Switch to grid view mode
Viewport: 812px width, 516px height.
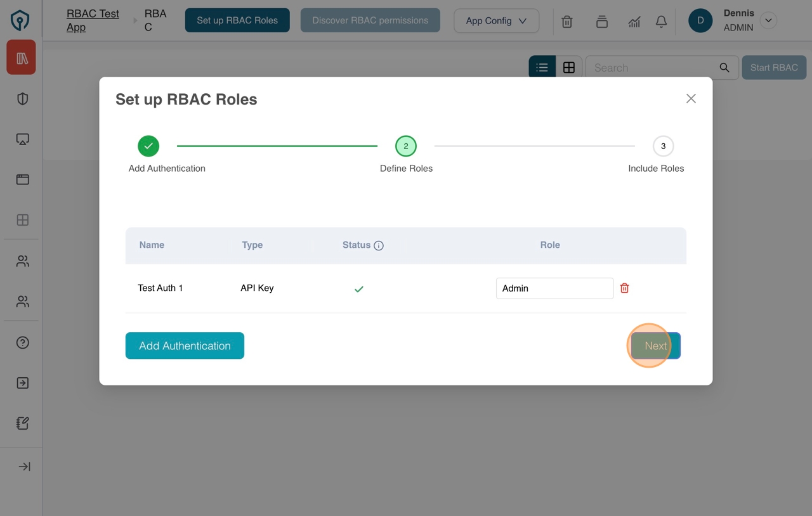tap(569, 67)
